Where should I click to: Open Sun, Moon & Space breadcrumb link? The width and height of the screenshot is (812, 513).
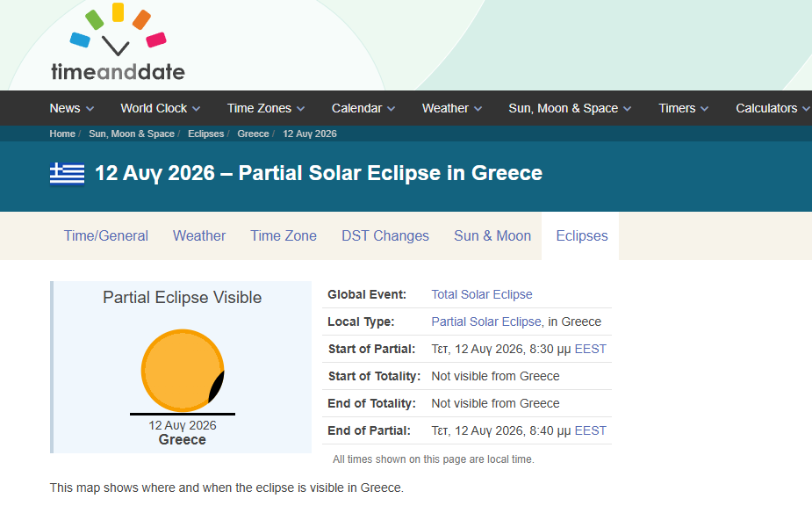(x=132, y=134)
